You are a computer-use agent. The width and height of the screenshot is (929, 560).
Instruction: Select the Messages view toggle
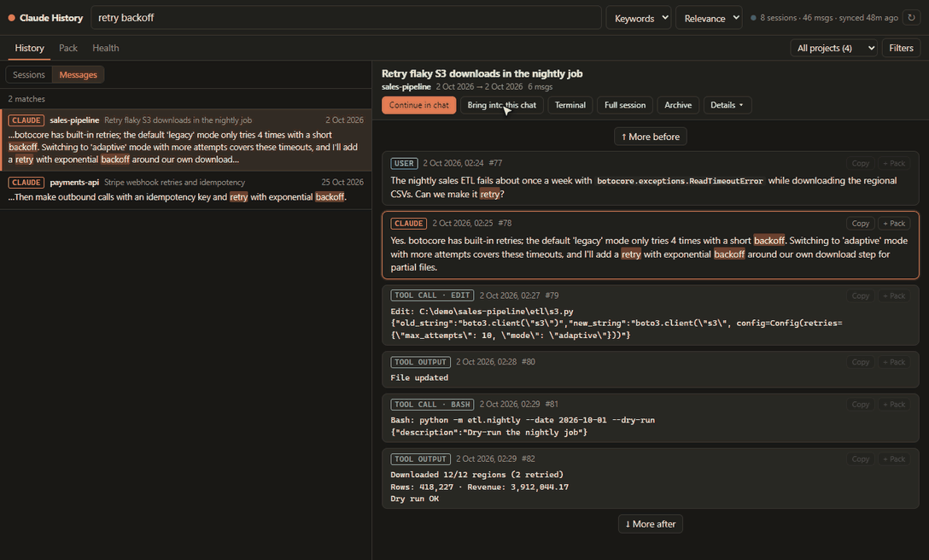point(79,74)
